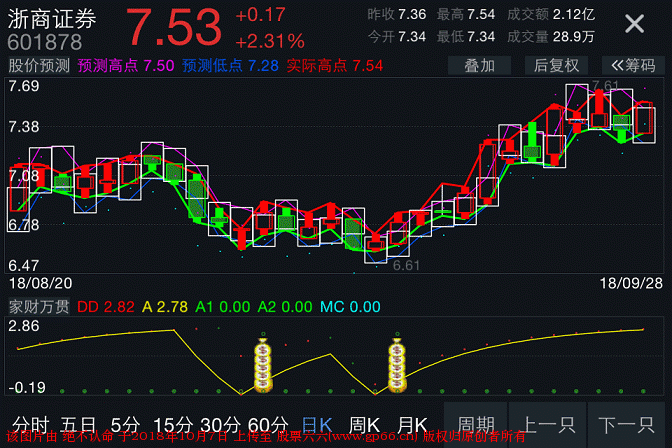This screenshot has height=448, width=672.
Task: Click the 2.86 indicator axis label
Action: pos(24,326)
